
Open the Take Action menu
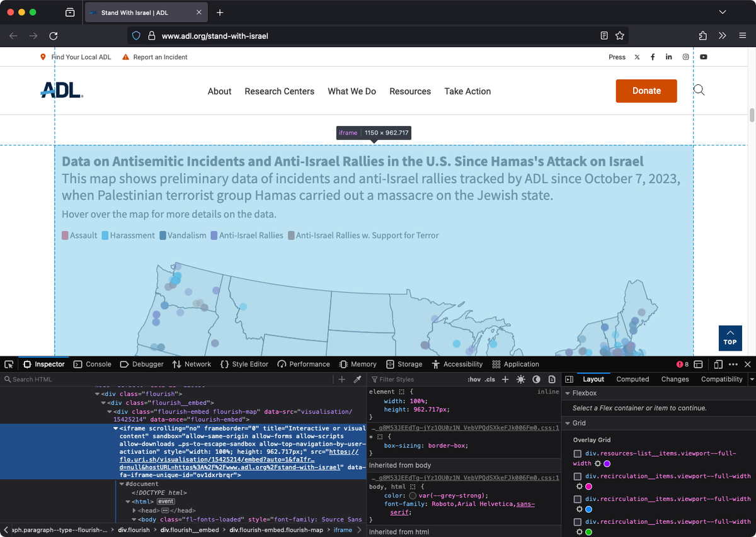pos(467,91)
